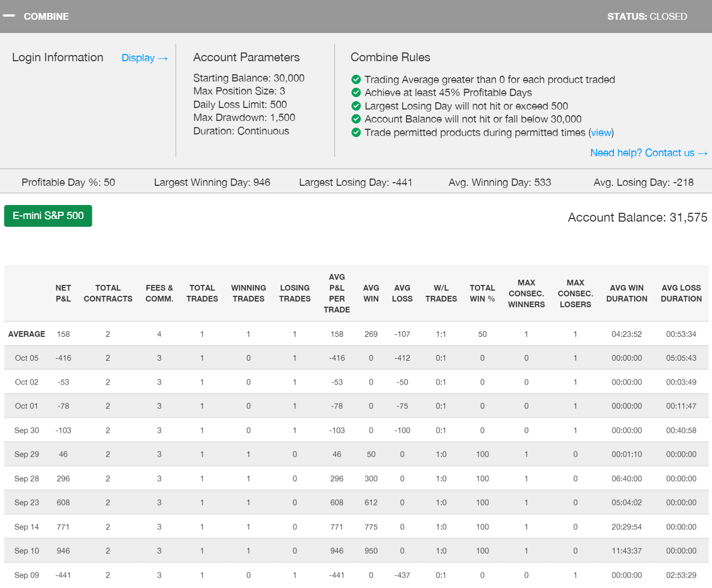This screenshot has width=712, height=588.
Task: Click check icon beside Trade permitted products
Action: [x=356, y=132]
